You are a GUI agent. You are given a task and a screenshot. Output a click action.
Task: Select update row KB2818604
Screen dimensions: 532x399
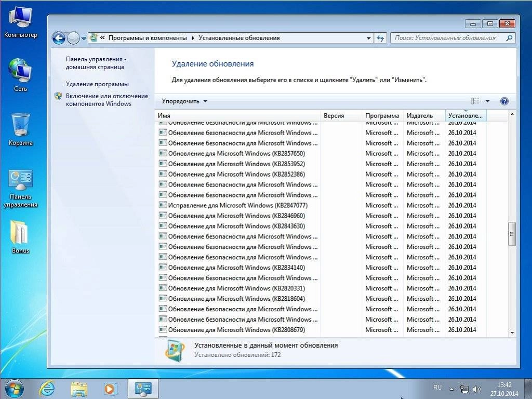pos(322,299)
